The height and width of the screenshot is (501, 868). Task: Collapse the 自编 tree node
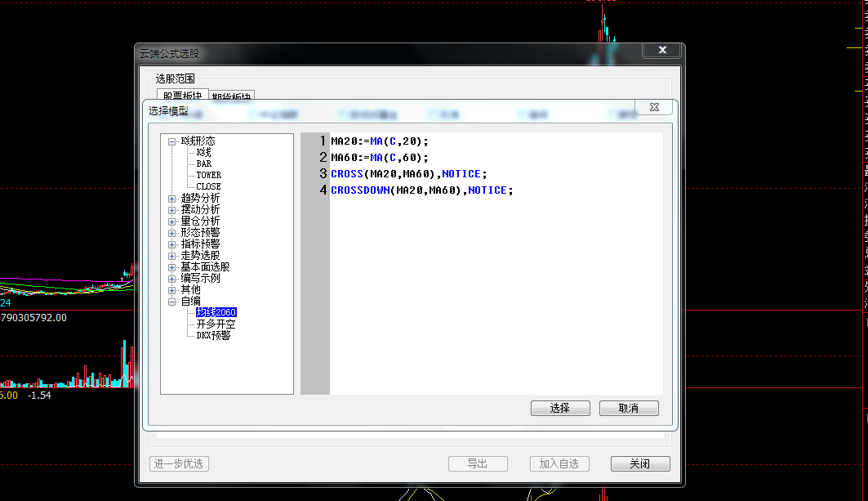(172, 302)
